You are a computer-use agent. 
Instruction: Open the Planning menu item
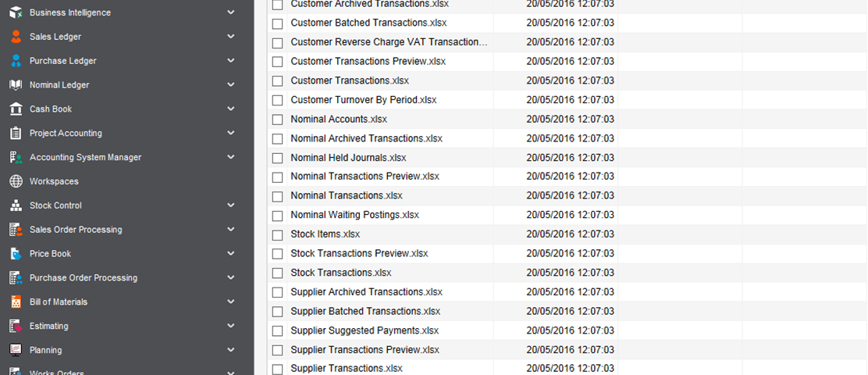[45, 350]
